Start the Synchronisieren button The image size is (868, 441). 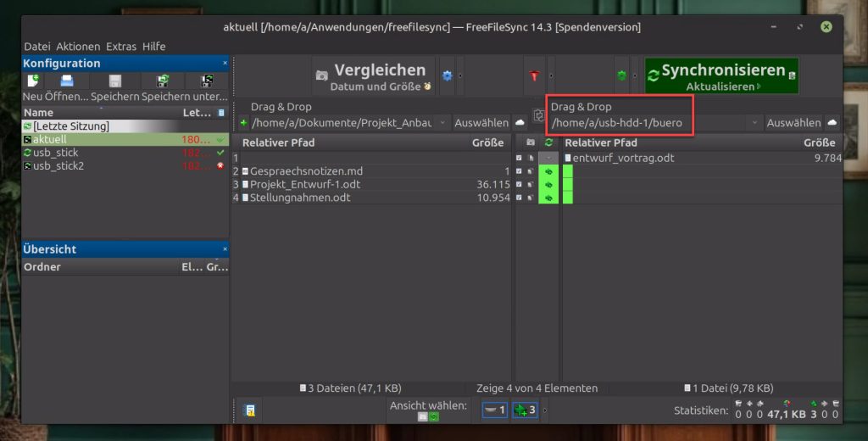tap(722, 75)
